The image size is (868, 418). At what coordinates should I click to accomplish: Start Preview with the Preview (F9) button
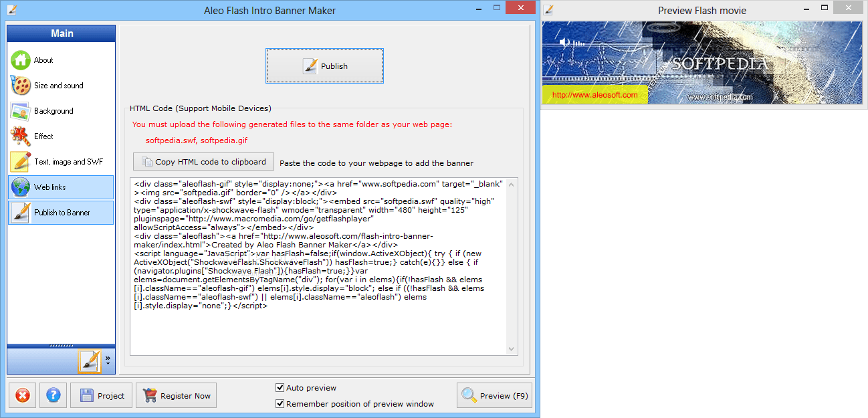[x=494, y=395]
